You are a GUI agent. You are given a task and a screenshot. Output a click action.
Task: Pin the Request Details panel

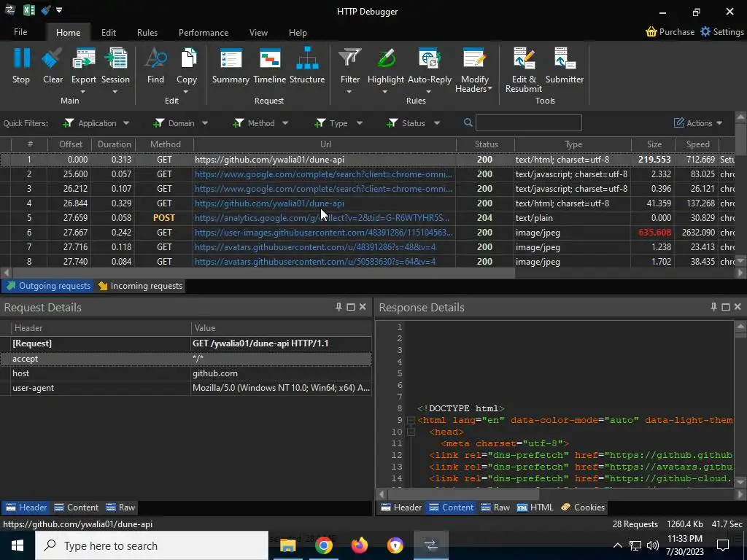click(338, 307)
